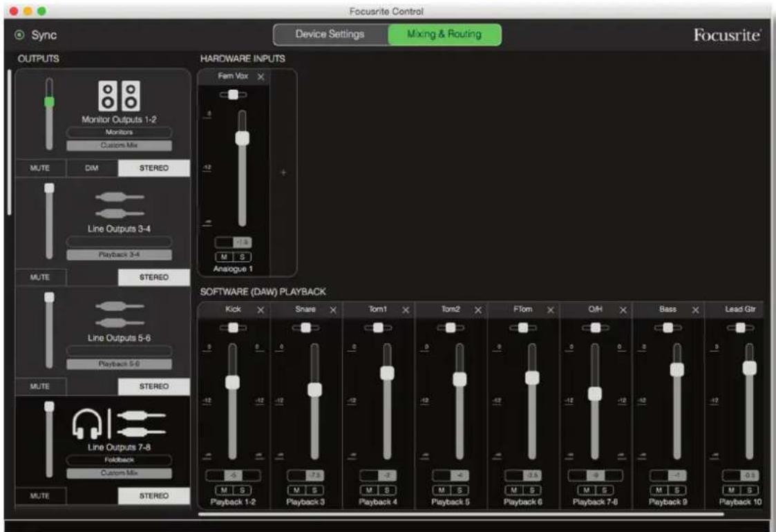Toggle STEREO for Line Outputs 7-8
Image resolution: width=776 pixels, height=532 pixels.
point(154,495)
